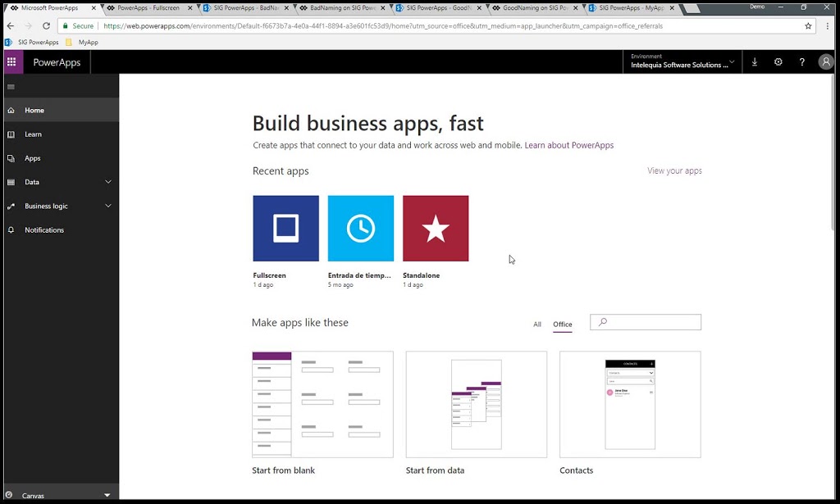Click the search magnifier icon in template search

(x=603, y=322)
